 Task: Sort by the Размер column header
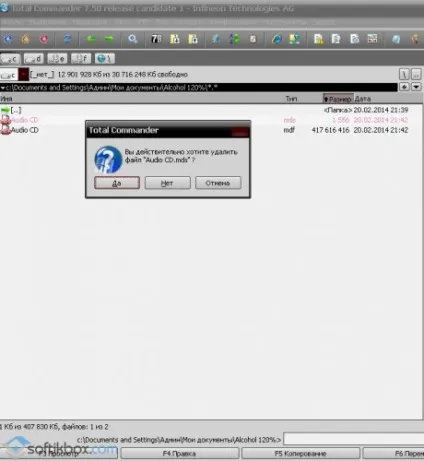(x=338, y=99)
